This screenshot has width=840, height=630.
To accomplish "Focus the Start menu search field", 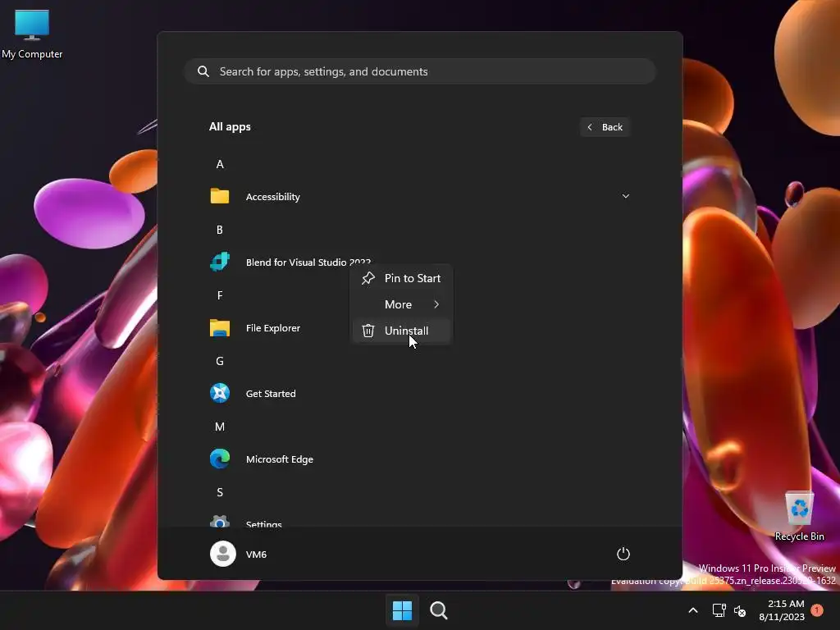I will 421,71.
